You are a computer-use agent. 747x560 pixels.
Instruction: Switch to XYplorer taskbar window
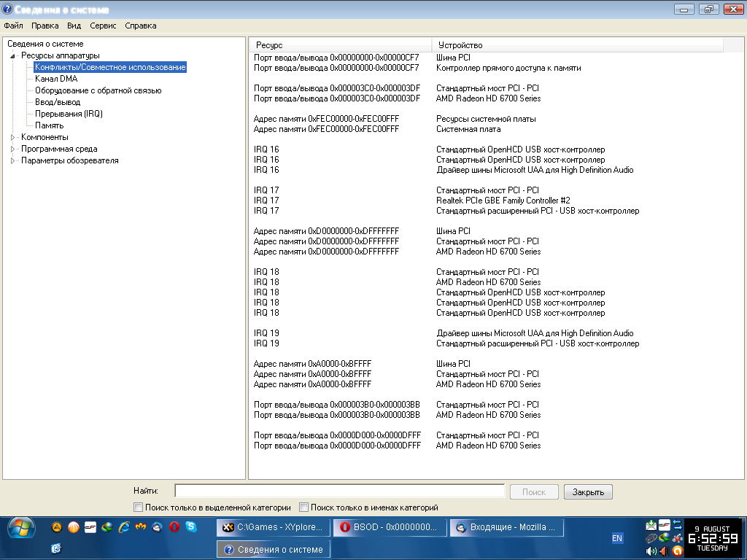click(271, 527)
